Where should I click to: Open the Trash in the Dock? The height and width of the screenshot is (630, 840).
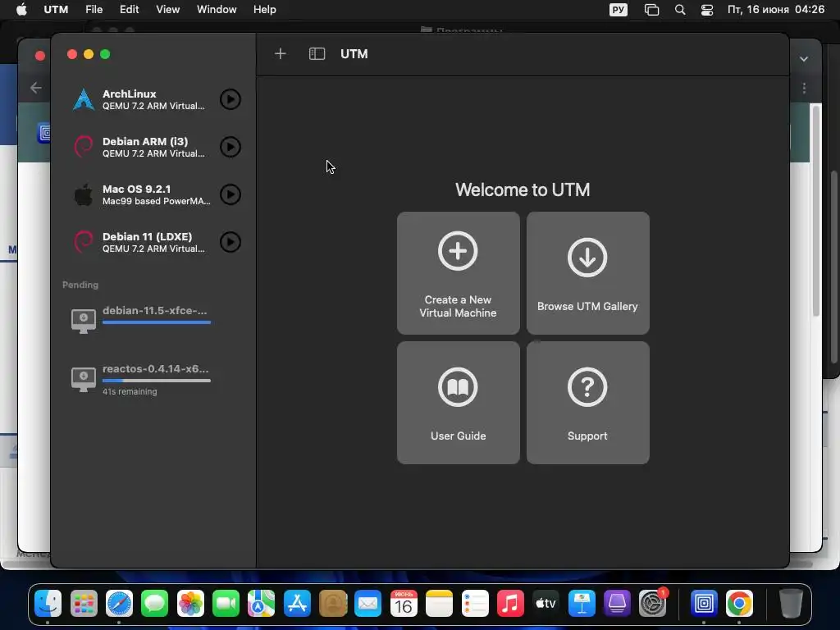point(791,604)
